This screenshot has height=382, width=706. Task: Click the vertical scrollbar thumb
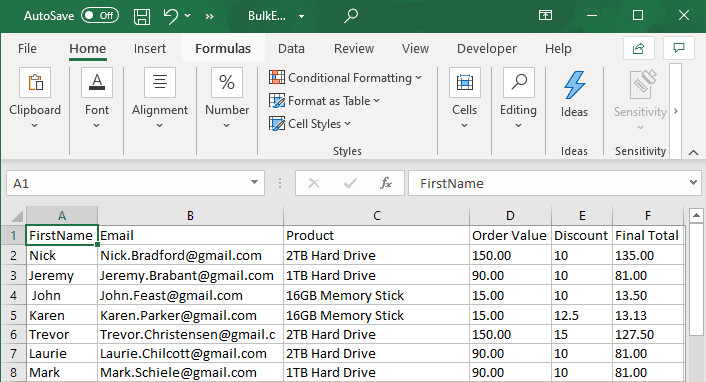(x=696, y=279)
